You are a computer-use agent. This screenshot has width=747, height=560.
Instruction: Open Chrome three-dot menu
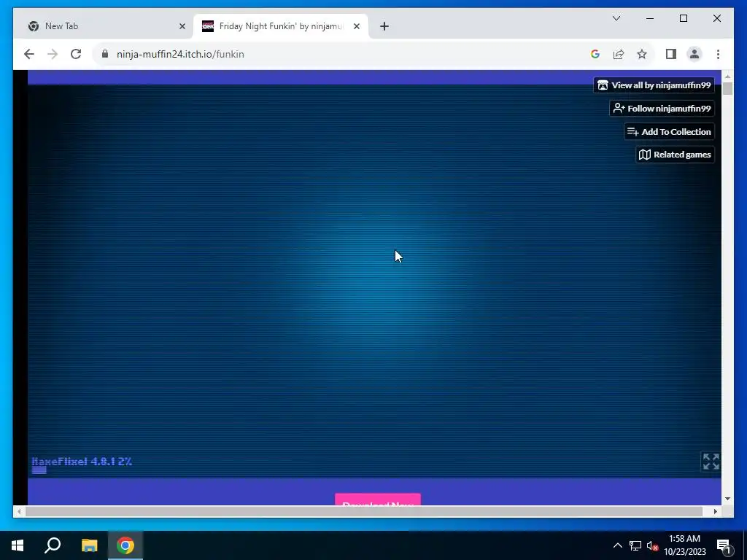[x=718, y=54]
